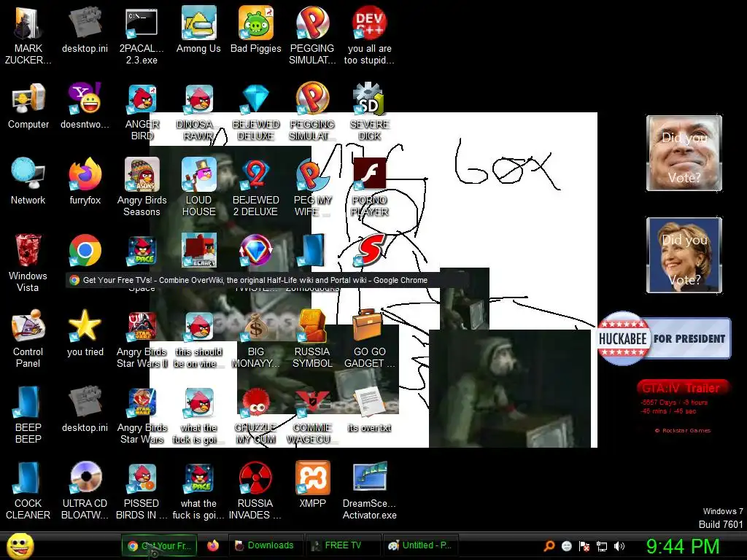Click the Huckabee For President gadget
The image size is (747, 560).
pos(664,338)
